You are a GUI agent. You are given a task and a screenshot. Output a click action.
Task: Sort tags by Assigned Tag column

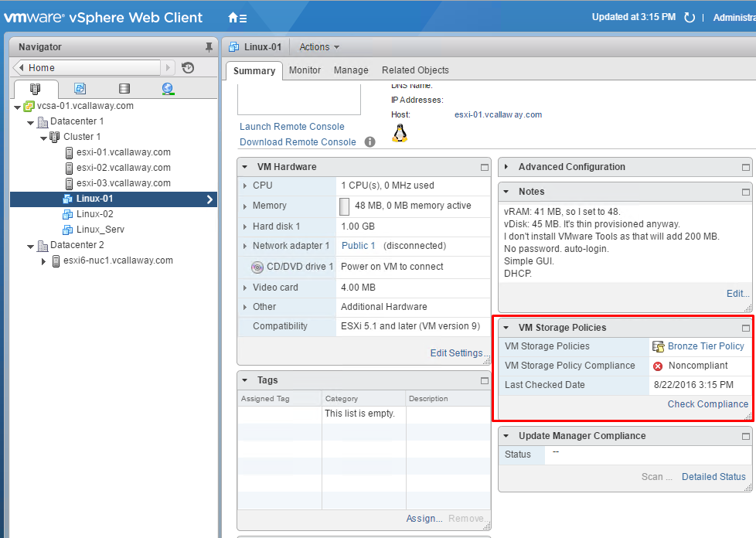280,399
